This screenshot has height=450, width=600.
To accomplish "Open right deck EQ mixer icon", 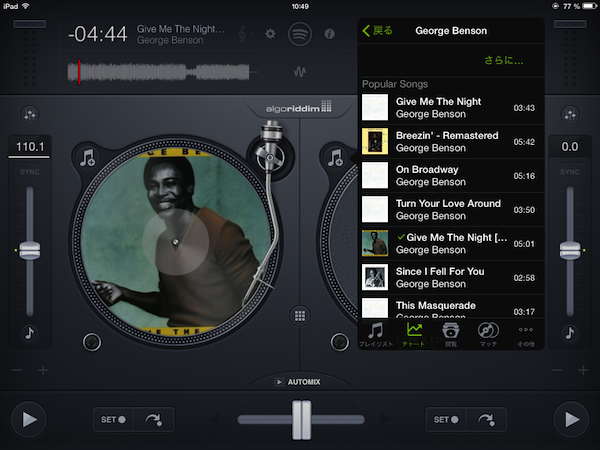I will tap(570, 114).
